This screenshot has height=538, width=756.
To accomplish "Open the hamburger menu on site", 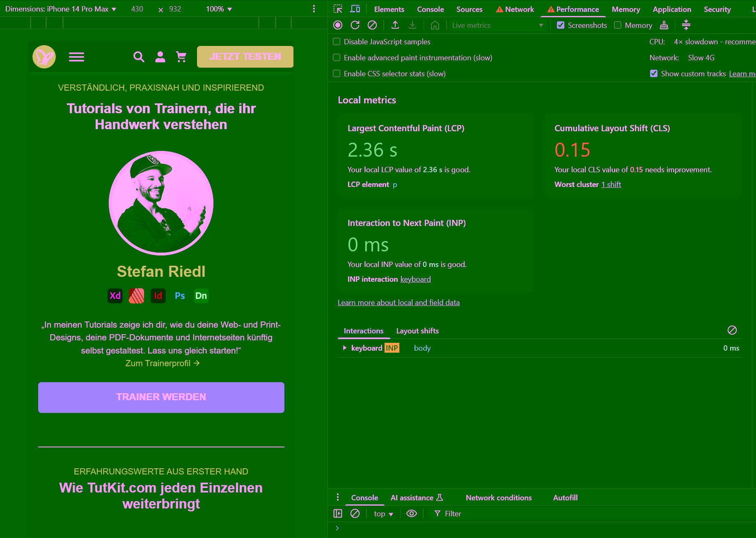I will (x=76, y=57).
